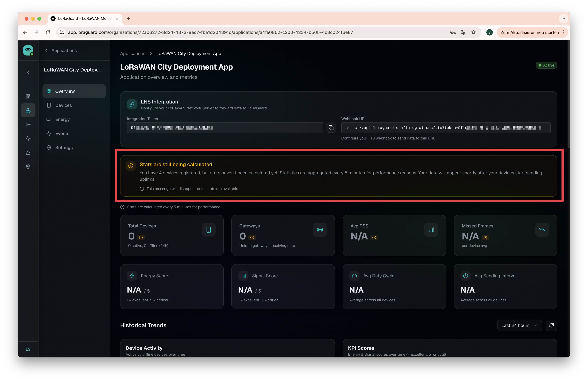This screenshot has height=381, width=588.
Task: Bookmark this page with the star icon
Action: coord(473,32)
